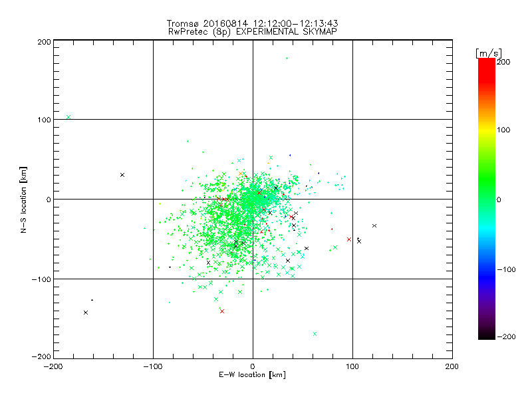The width and height of the screenshot is (532, 399).
Task: Click the small black triangle above the lower-left X
Action: [x=92, y=300]
